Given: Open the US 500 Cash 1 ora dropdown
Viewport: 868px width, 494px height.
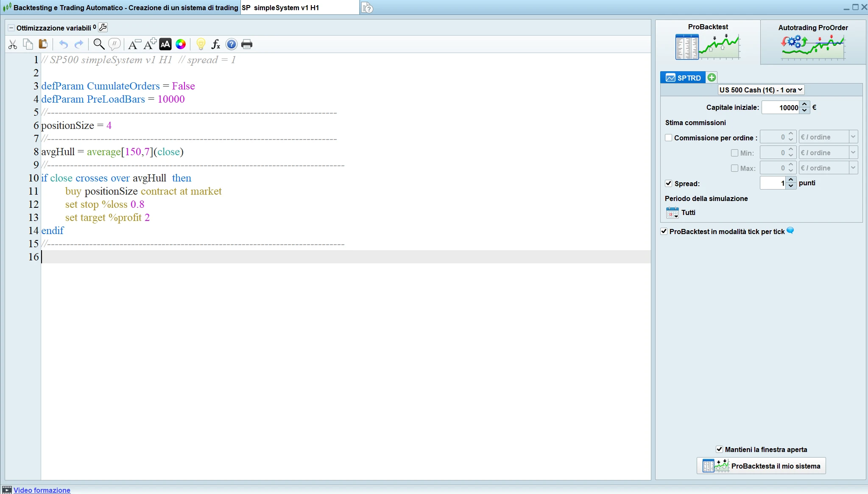Looking at the screenshot, I should tap(761, 90).
